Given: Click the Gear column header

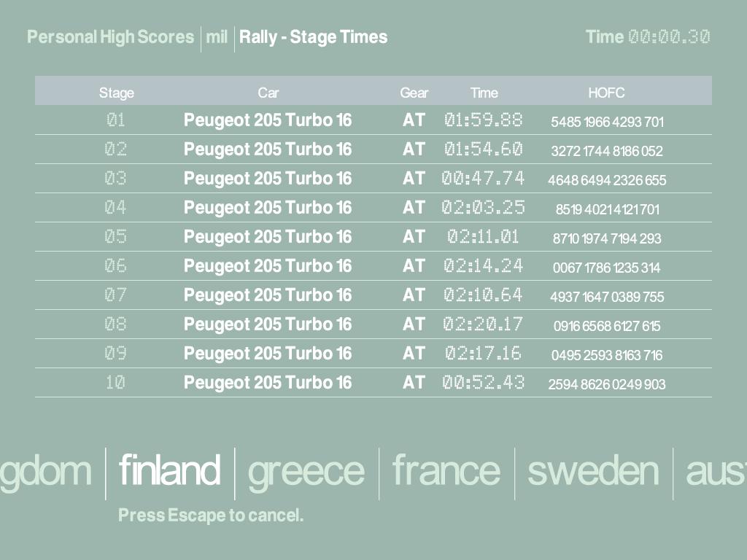Looking at the screenshot, I should 414,93.
